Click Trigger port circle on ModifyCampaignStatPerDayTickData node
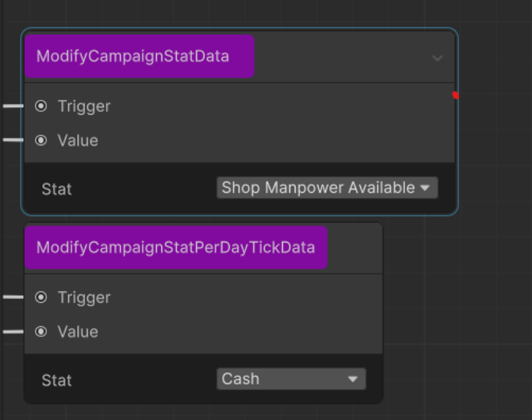The width and height of the screenshot is (532, 420). (x=42, y=297)
